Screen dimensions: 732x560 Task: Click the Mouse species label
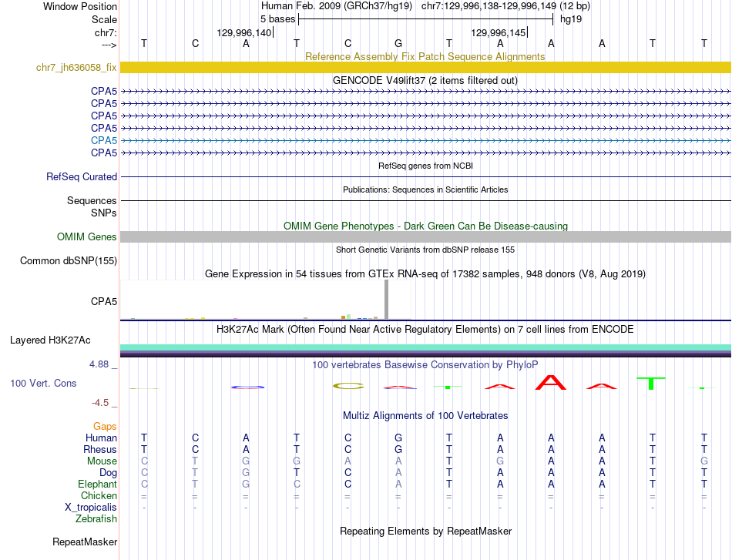pos(102,461)
